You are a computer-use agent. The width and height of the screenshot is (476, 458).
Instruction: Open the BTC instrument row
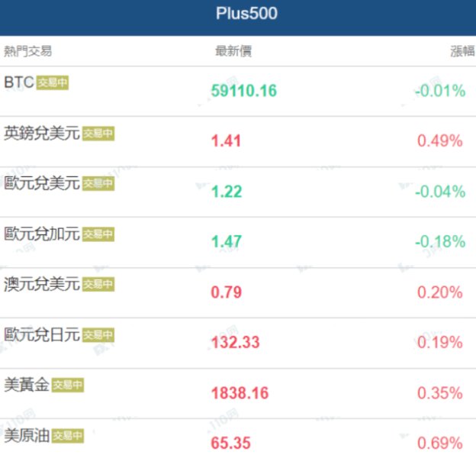19,82
